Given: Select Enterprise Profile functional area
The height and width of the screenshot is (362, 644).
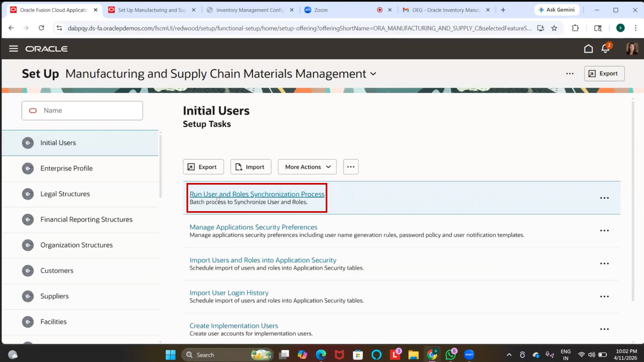Looking at the screenshot, I should (80, 168).
